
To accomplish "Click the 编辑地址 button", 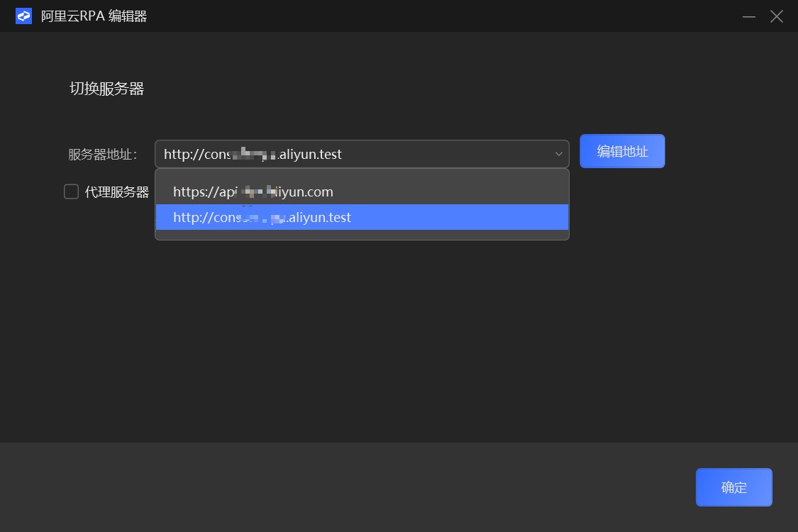I will (622, 151).
